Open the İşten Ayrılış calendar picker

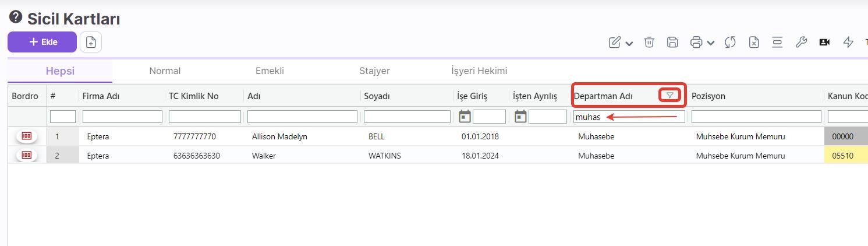point(520,117)
